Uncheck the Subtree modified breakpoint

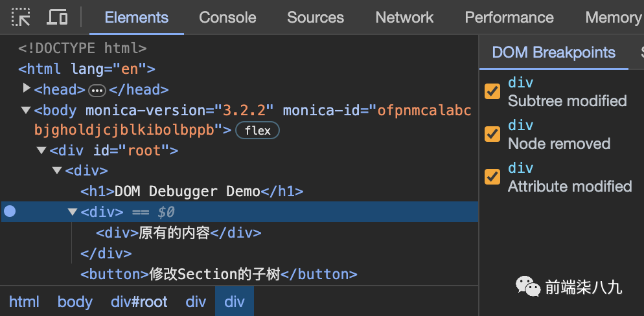click(492, 91)
